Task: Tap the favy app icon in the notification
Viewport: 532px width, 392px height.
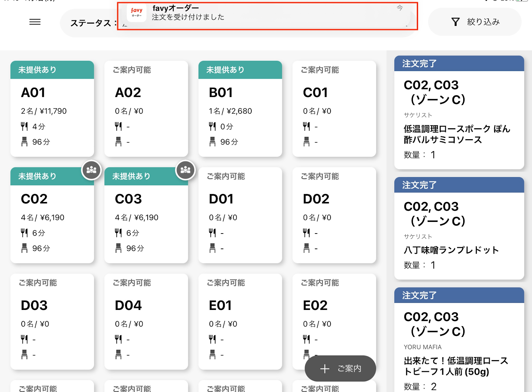Action: pos(137,13)
